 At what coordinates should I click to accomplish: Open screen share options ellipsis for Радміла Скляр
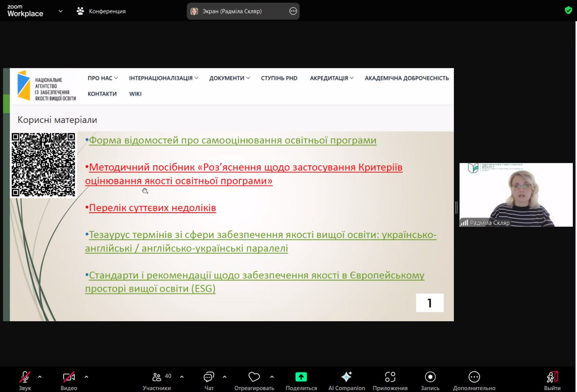coord(293,11)
